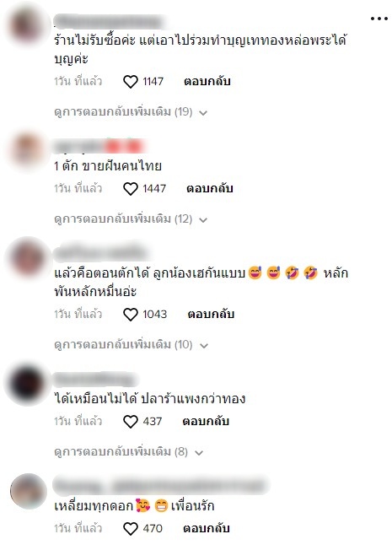Reply to the comment with 1147 likes

click(x=207, y=81)
